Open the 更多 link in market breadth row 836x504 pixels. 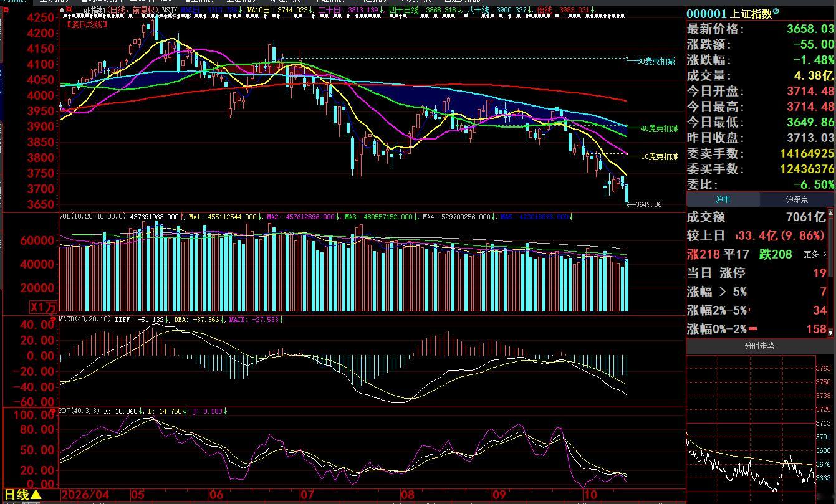(815, 254)
